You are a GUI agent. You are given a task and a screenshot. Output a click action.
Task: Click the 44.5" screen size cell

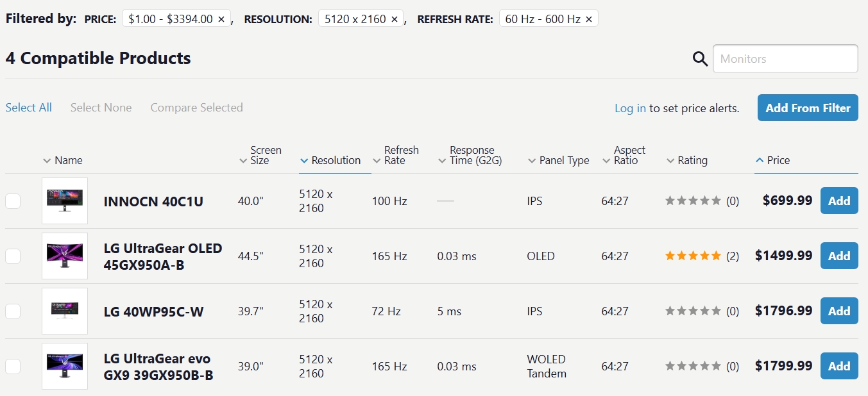(251, 256)
